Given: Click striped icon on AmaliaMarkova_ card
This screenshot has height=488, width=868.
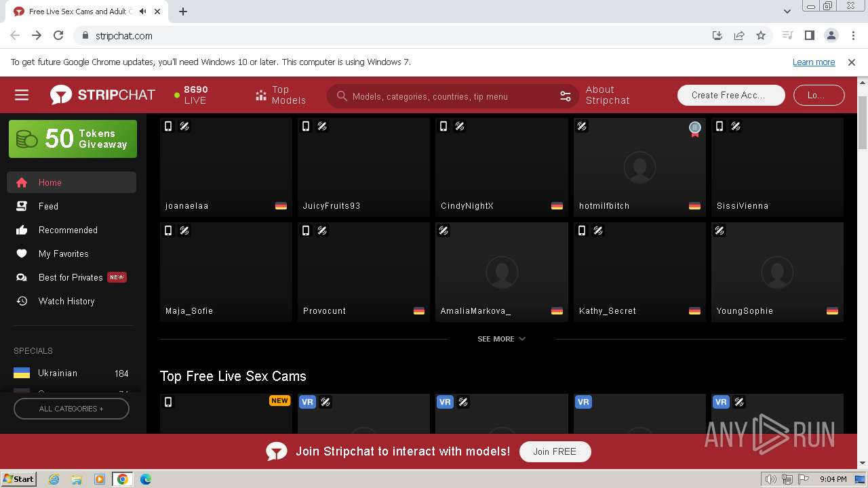Looking at the screenshot, I should pyautogui.click(x=443, y=230).
